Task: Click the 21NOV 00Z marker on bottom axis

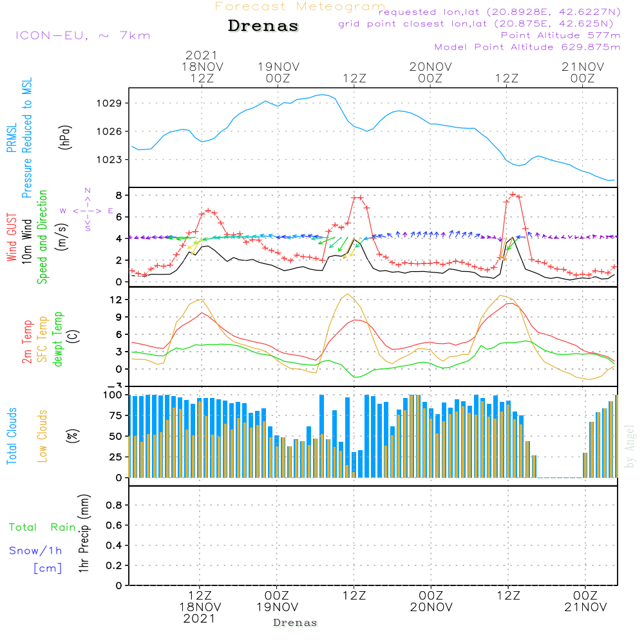Action: click(x=583, y=601)
